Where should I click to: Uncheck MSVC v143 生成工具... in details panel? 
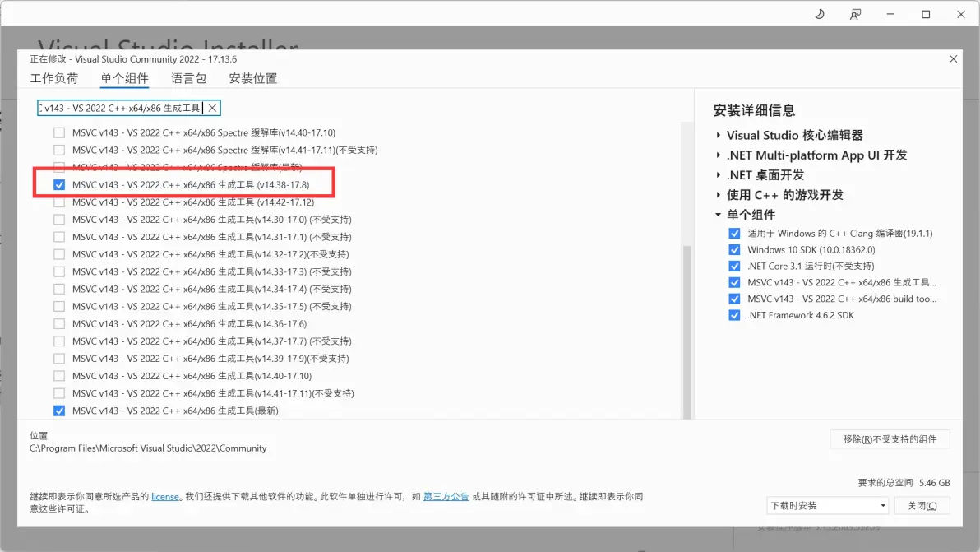[734, 282]
